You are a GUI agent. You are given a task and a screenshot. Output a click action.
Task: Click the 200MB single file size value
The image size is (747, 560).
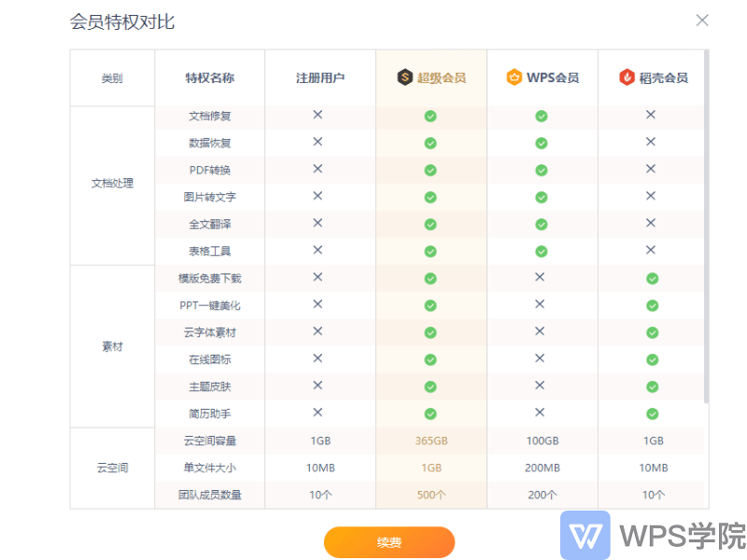point(543,469)
